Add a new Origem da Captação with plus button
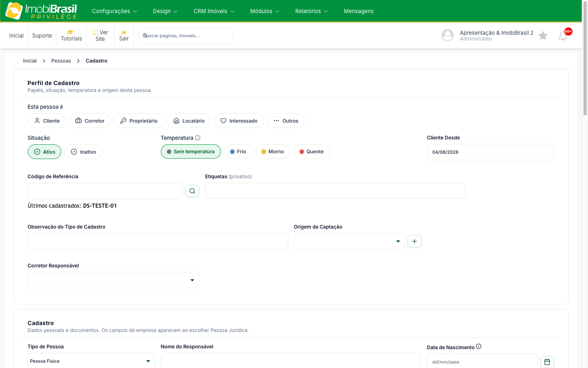The height and width of the screenshot is (368, 588). click(x=414, y=241)
